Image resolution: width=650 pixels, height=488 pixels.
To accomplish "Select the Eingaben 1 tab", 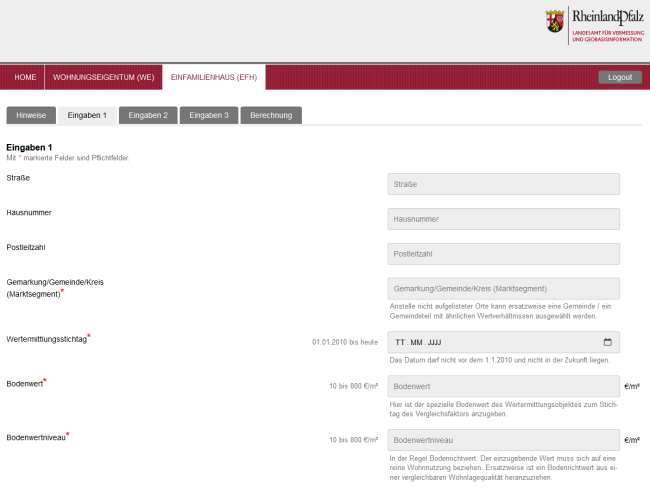I will pos(87,115).
